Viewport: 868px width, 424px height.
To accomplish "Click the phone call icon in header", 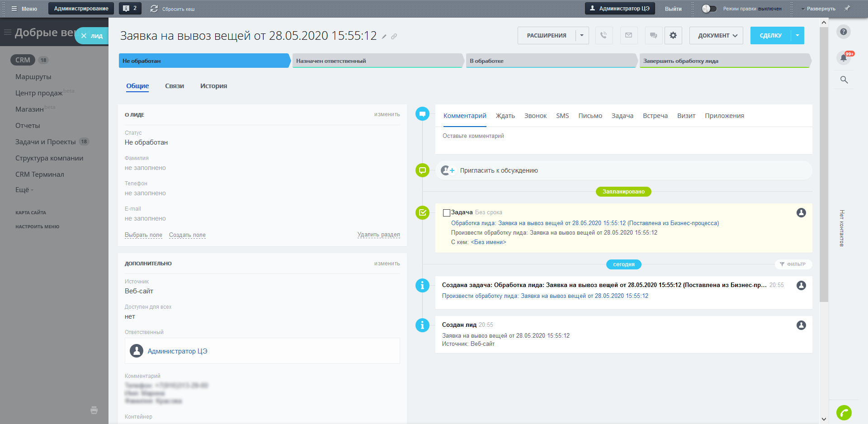I will coord(604,35).
